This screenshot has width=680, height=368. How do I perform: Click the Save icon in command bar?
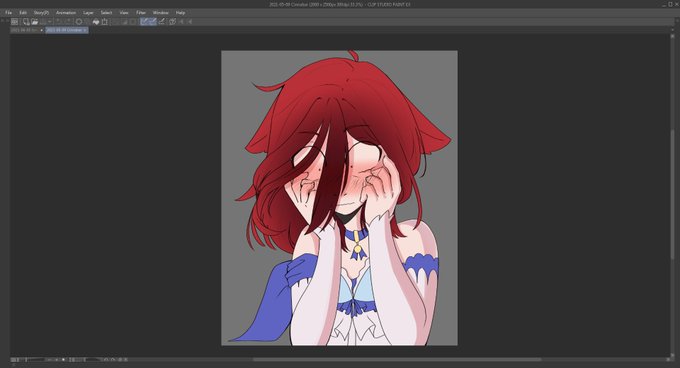(43, 22)
